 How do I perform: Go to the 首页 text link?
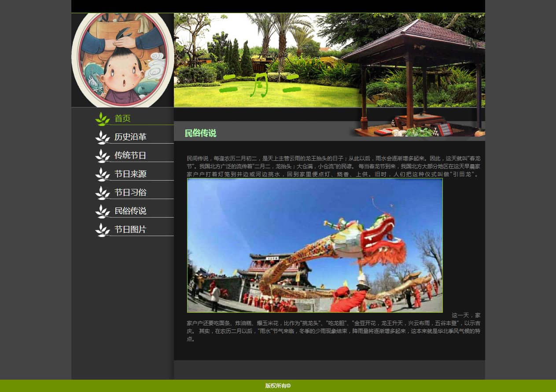122,118
